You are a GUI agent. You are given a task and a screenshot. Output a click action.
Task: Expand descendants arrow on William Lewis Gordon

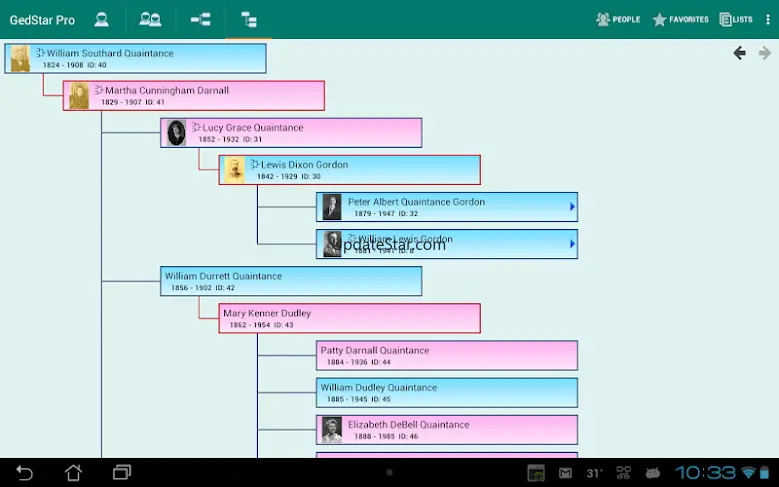[572, 244]
